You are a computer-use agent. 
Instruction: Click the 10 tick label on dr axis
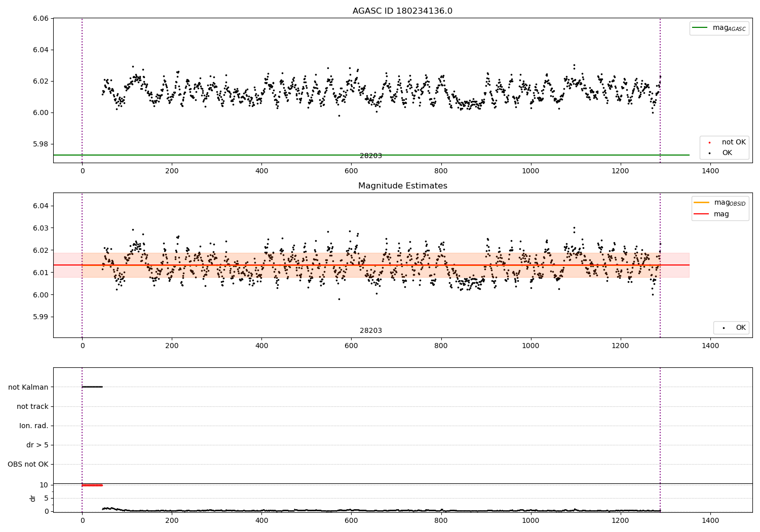[44, 485]
